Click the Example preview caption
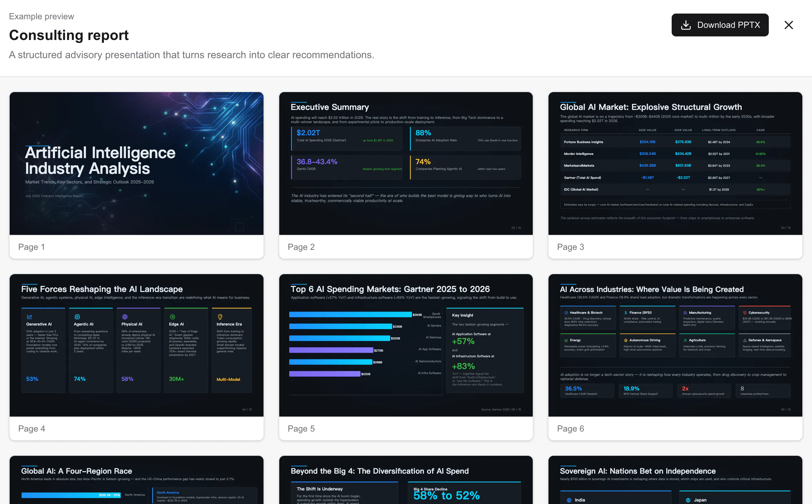The image size is (812, 504). pyautogui.click(x=41, y=16)
